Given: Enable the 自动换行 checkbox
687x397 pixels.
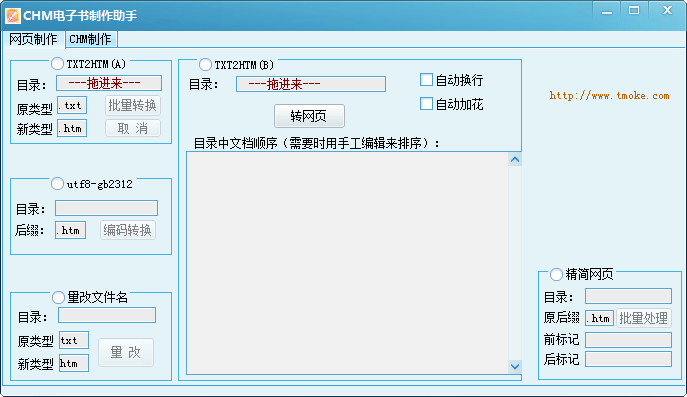Looking at the screenshot, I should pos(426,80).
